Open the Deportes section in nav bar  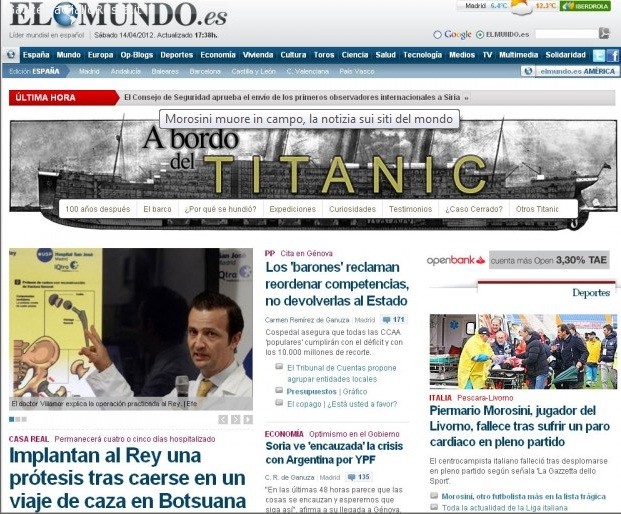(x=177, y=55)
